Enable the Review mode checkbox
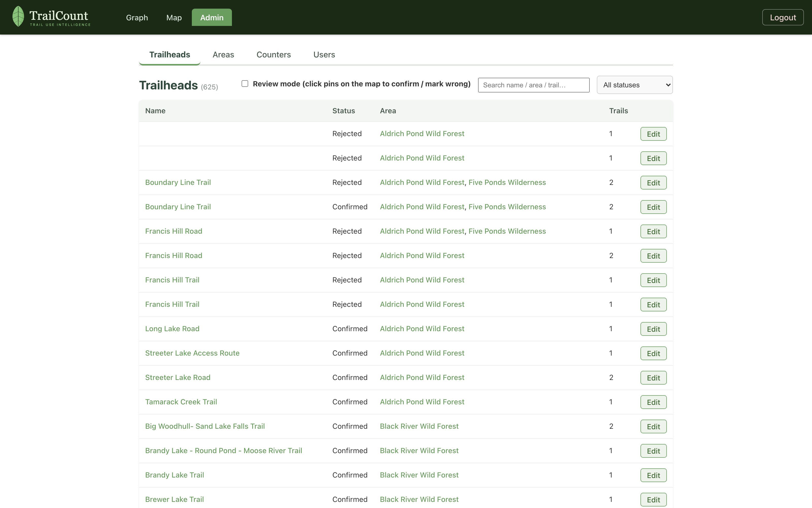The height and width of the screenshot is (508, 812). click(245, 84)
